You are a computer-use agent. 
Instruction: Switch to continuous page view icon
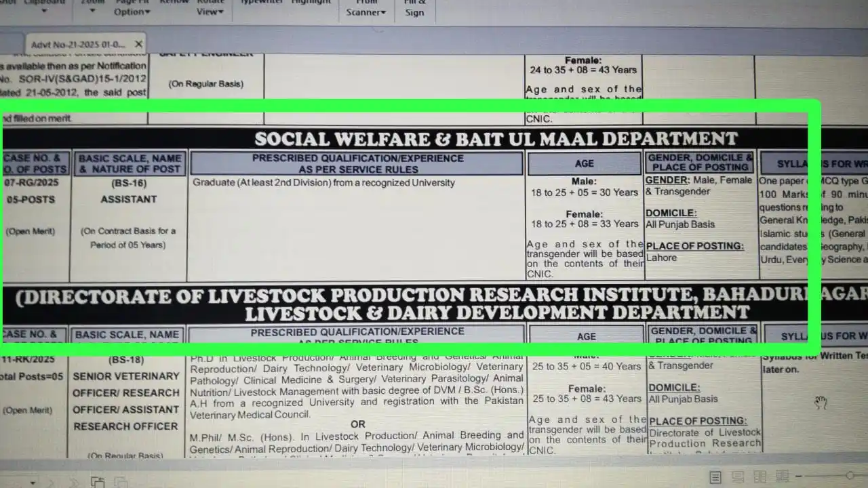(738, 477)
